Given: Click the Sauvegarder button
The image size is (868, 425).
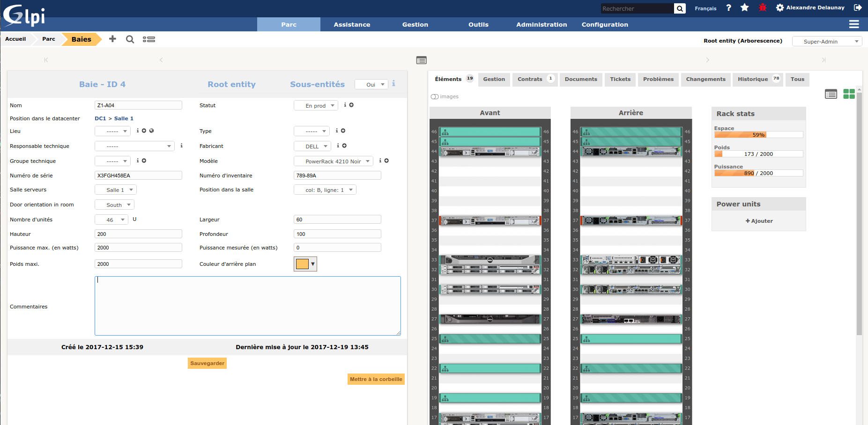Looking at the screenshot, I should click(207, 363).
